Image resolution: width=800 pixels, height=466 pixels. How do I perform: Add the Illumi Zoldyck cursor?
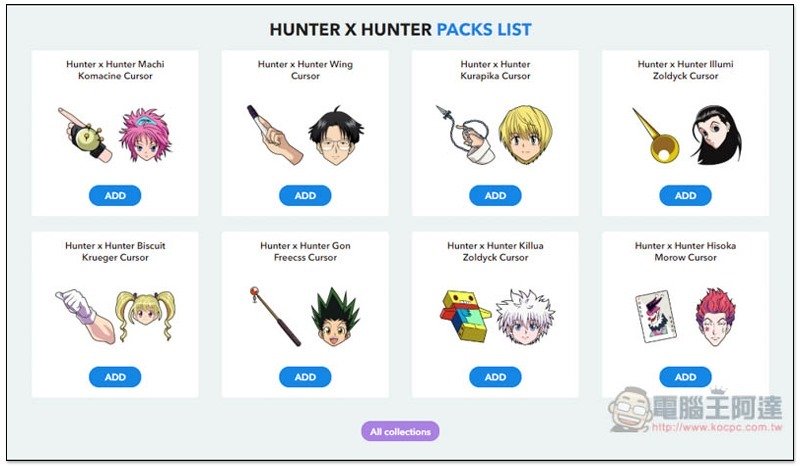(x=685, y=195)
